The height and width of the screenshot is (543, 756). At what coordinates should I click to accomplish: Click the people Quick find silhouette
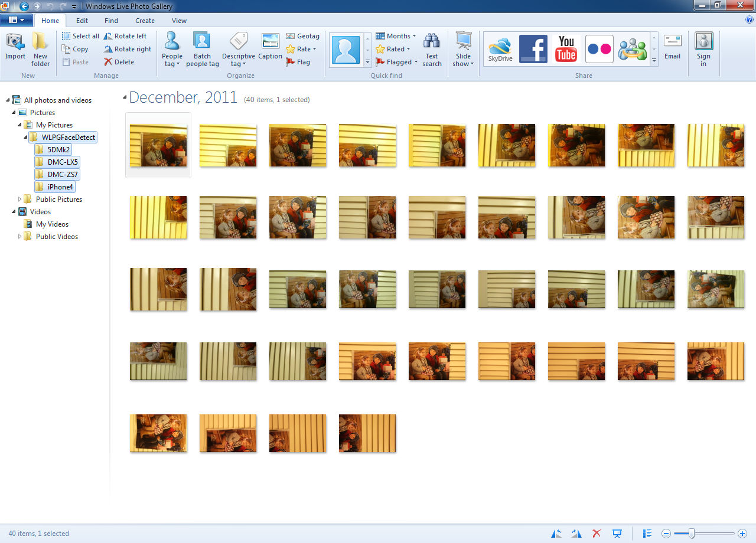pyautogui.click(x=346, y=50)
